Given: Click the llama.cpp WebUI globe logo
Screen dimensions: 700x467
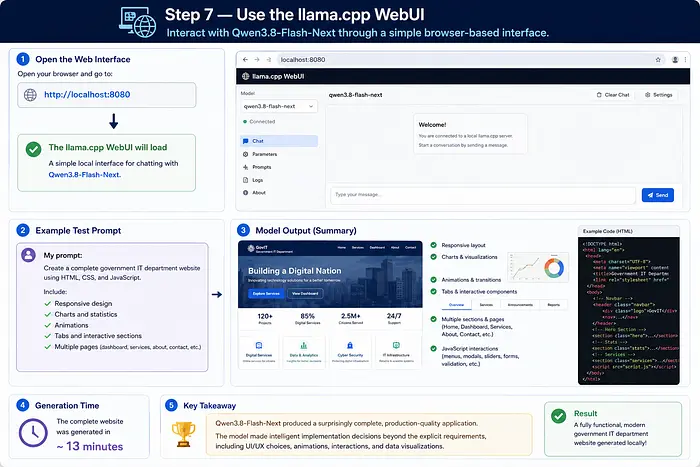Looking at the screenshot, I should (246, 76).
